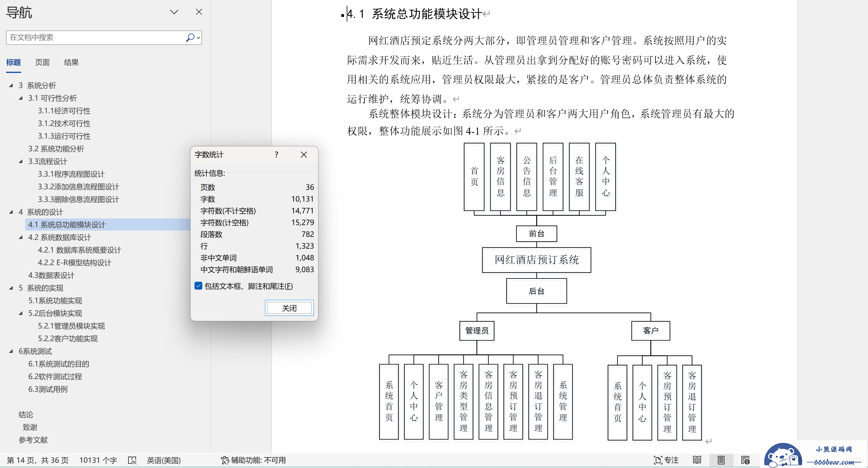Image resolution: width=868 pixels, height=468 pixels.
Task: Click the document search input field
Action: pos(96,37)
